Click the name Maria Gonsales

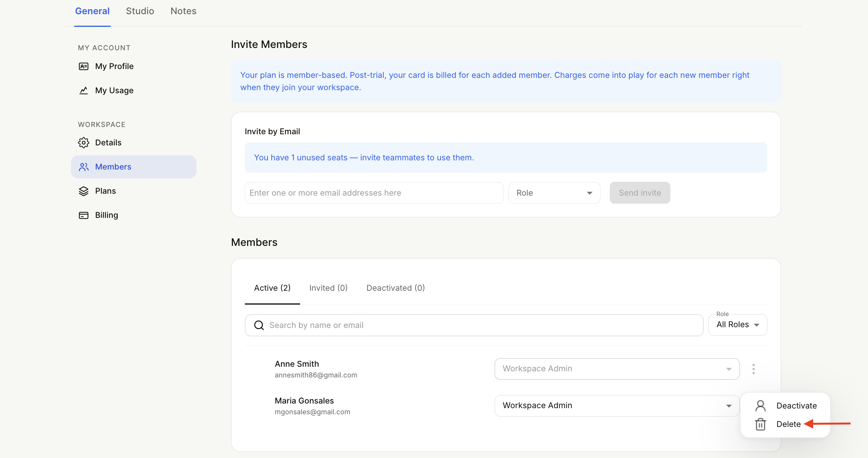304,401
